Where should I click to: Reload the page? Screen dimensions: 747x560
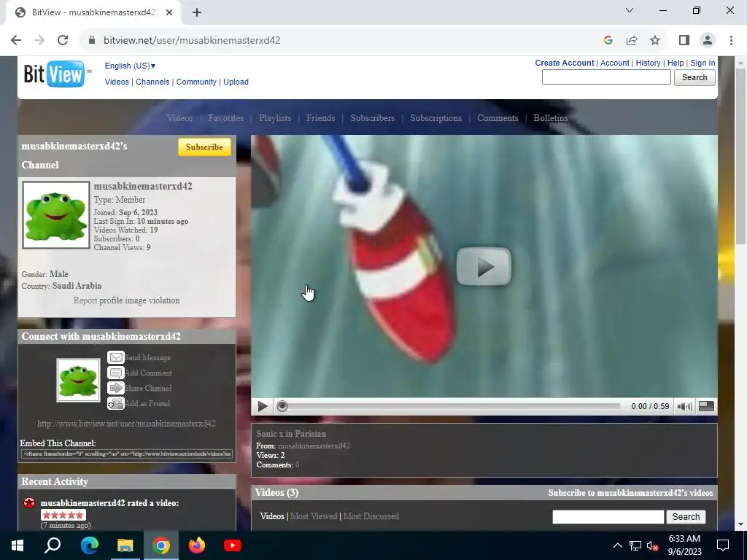coord(63,40)
